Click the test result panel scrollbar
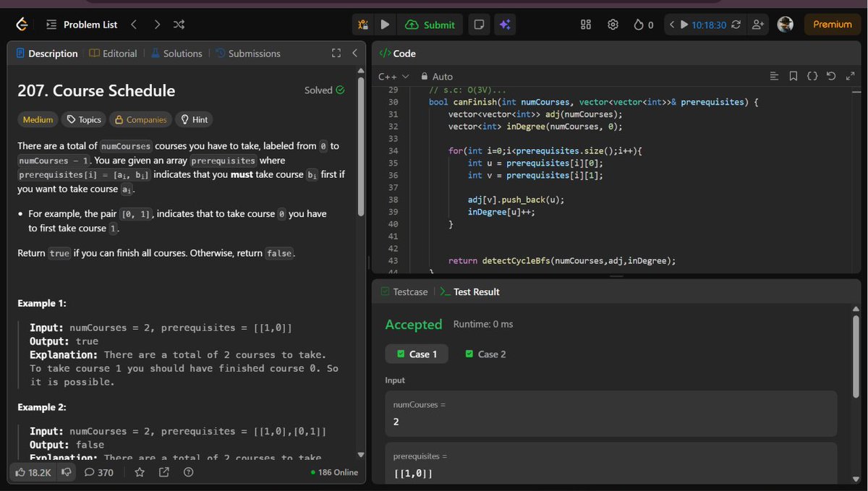 click(x=856, y=354)
